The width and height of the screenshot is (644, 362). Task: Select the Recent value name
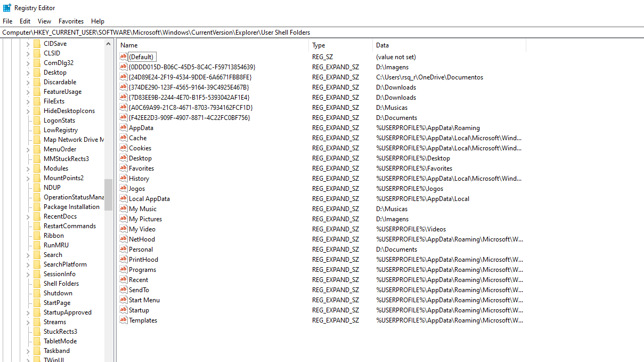pos(138,279)
